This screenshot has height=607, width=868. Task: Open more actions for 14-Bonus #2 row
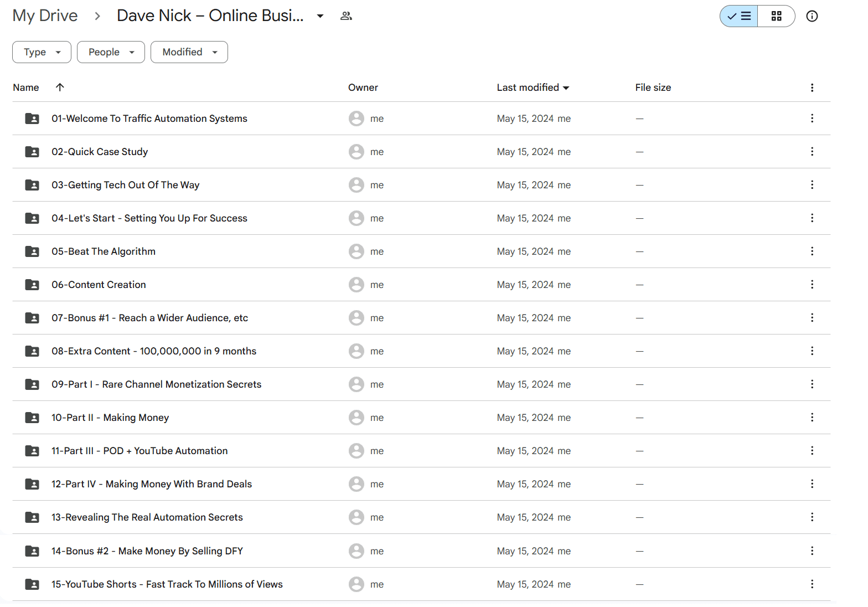(x=812, y=551)
